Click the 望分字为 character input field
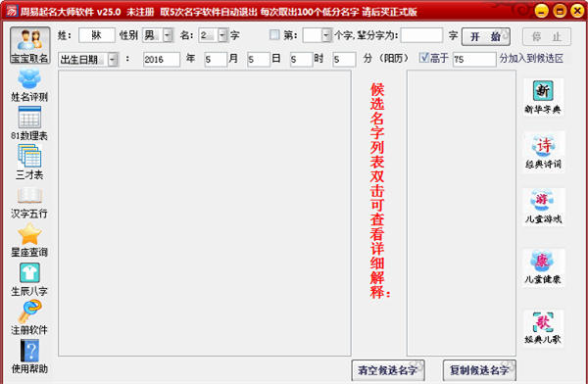Screen dimensions: 588x384 point(421,35)
